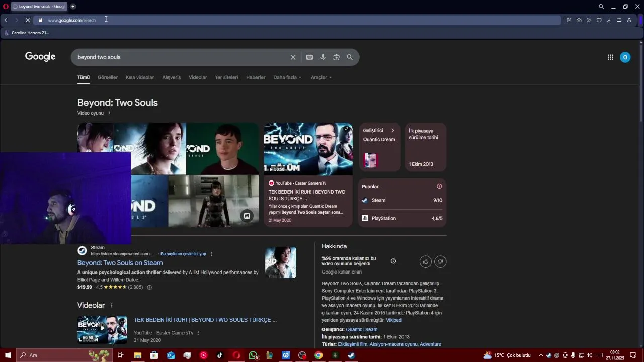This screenshot has width=644, height=362.
Task: Switch to the Haberler tab
Action: pyautogui.click(x=256, y=77)
